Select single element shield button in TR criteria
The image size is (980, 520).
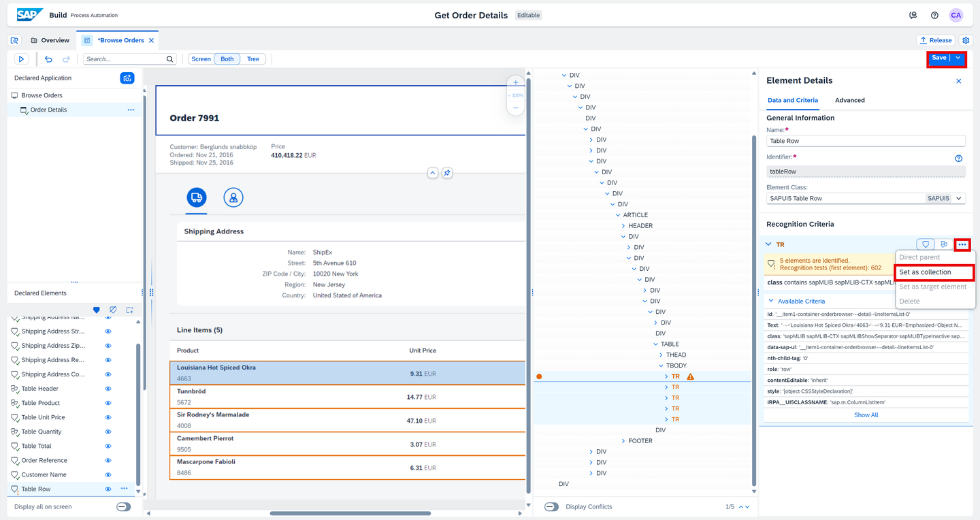click(x=926, y=244)
